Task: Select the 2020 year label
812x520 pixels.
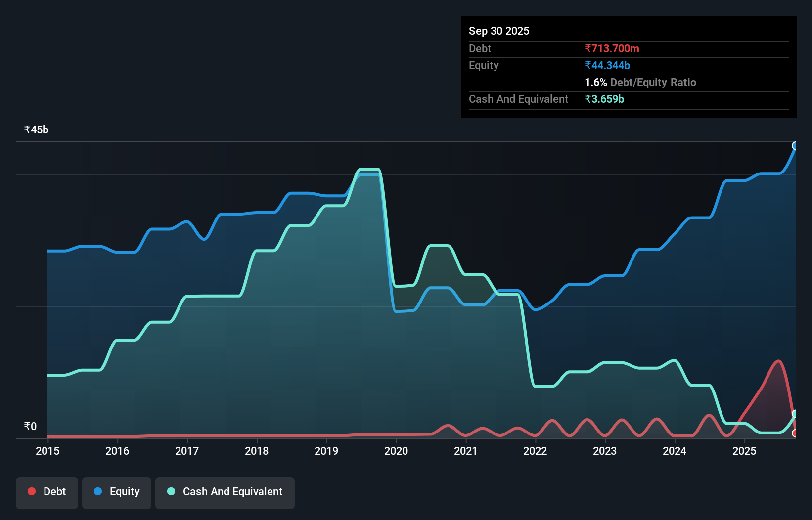Action: click(x=396, y=451)
